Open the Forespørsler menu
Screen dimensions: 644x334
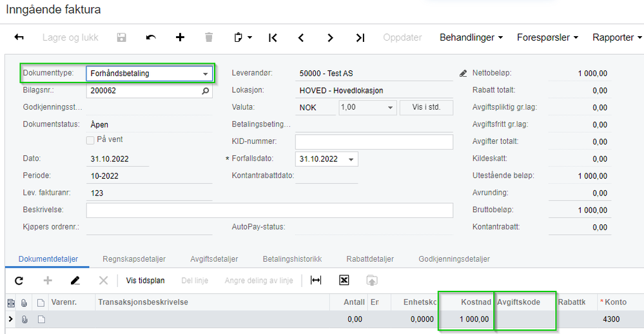coord(547,37)
